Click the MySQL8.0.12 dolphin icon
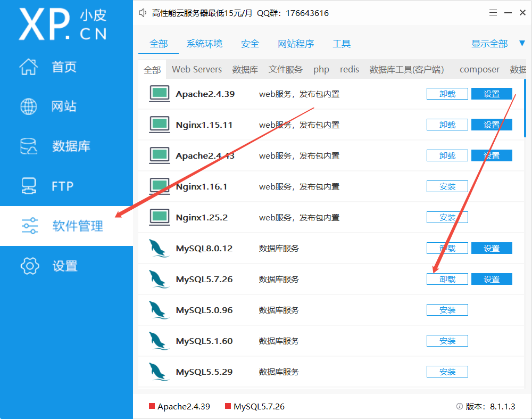This screenshot has width=532, height=419. pyautogui.click(x=159, y=248)
